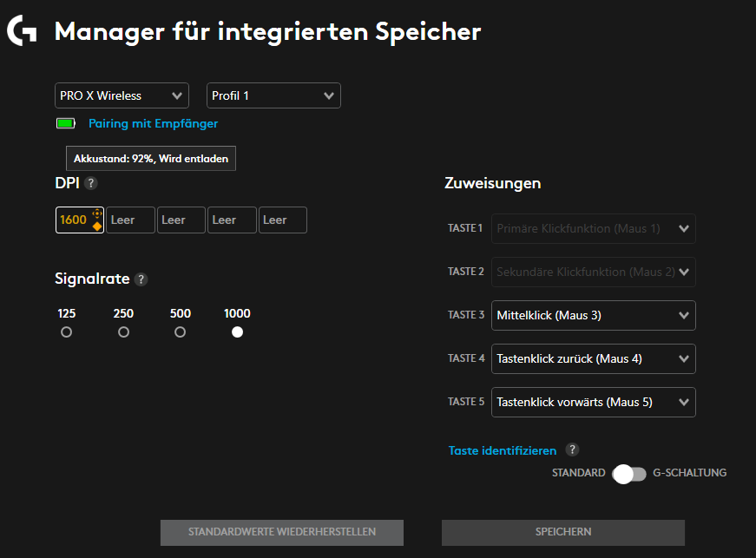Click Taste identifizieren link
This screenshot has width=756, height=558.
pyautogui.click(x=503, y=450)
